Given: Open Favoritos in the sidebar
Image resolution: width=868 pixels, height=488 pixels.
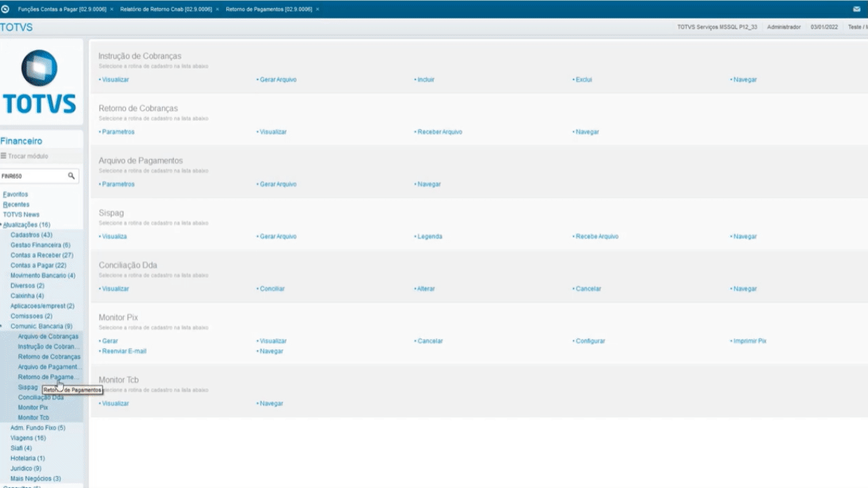Looking at the screenshot, I should (x=16, y=195).
